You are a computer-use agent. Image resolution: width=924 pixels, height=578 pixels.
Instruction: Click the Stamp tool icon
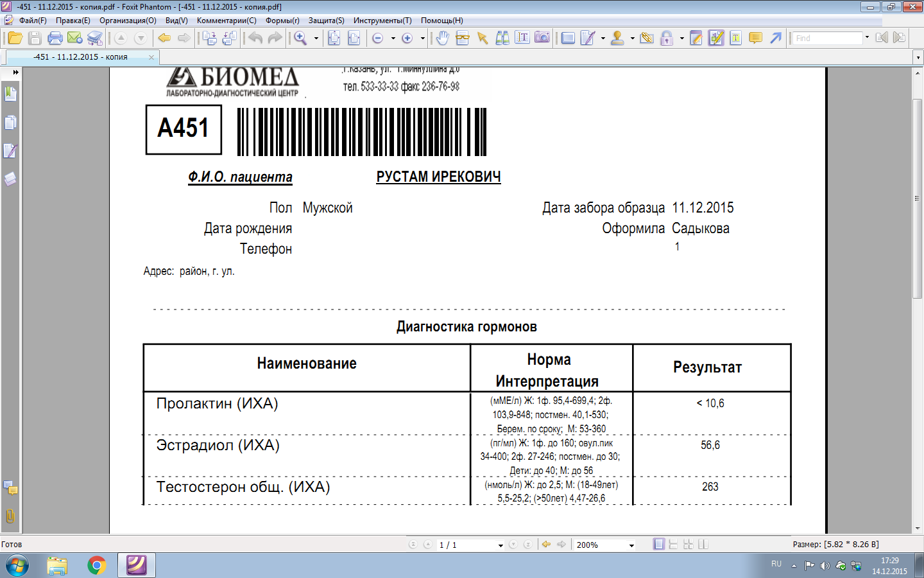pos(617,39)
